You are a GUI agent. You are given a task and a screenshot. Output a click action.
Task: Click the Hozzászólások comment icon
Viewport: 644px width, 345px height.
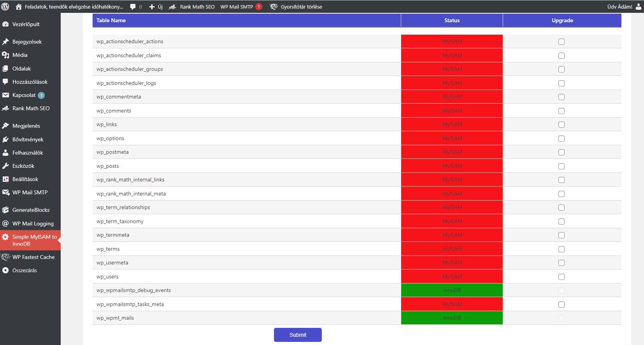click(5, 82)
